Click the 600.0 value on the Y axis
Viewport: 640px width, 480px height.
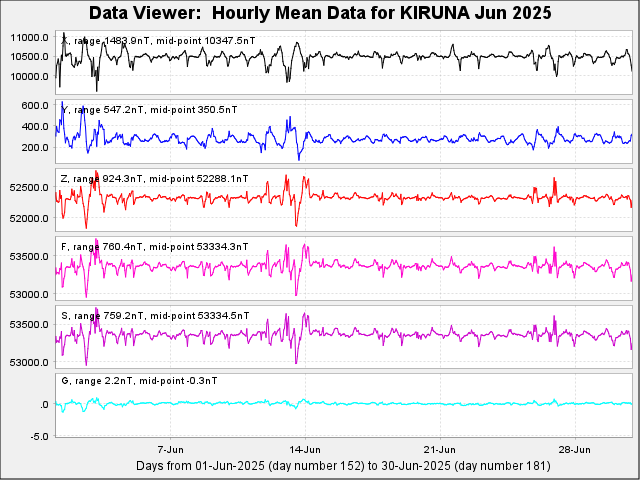tap(37, 105)
